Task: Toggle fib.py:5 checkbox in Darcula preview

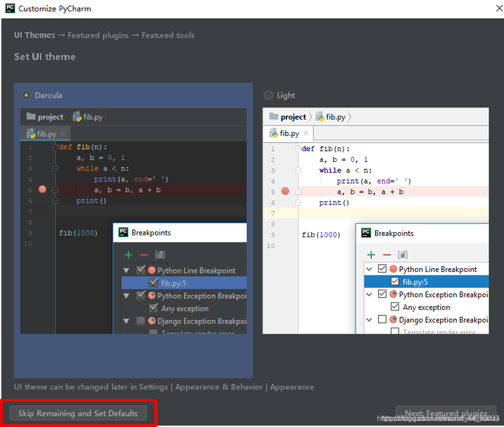Action: [x=153, y=282]
